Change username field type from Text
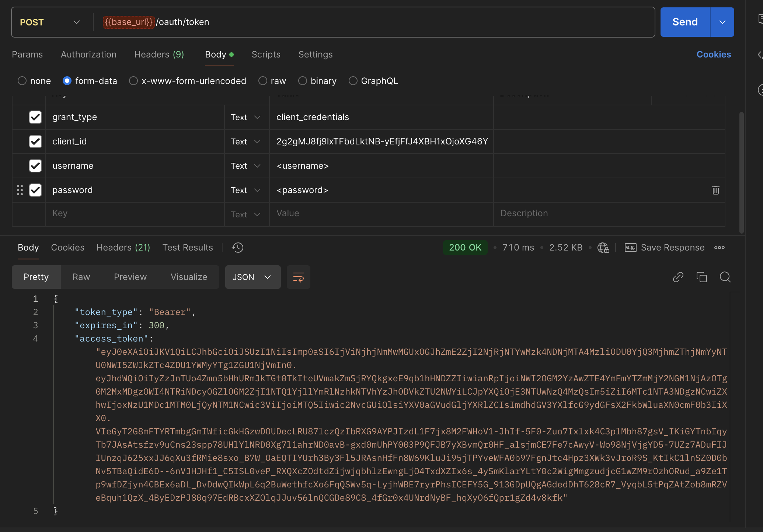 point(246,166)
